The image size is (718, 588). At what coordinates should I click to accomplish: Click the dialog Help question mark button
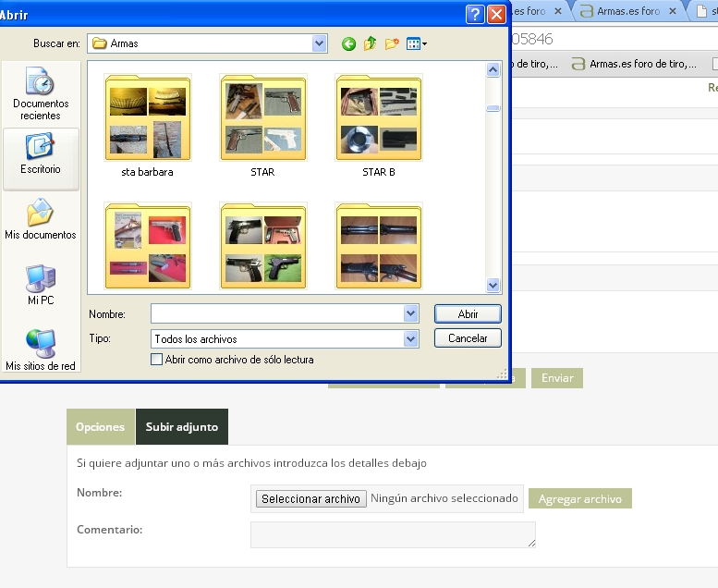pyautogui.click(x=475, y=14)
